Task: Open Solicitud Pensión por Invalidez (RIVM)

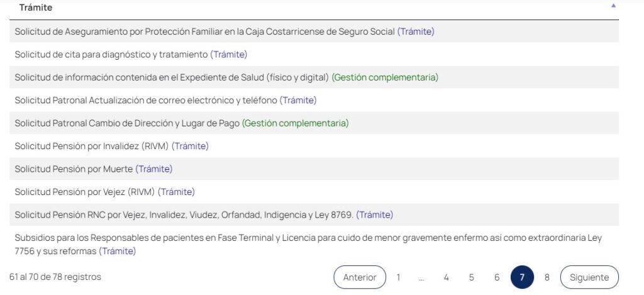Action: (x=92, y=146)
